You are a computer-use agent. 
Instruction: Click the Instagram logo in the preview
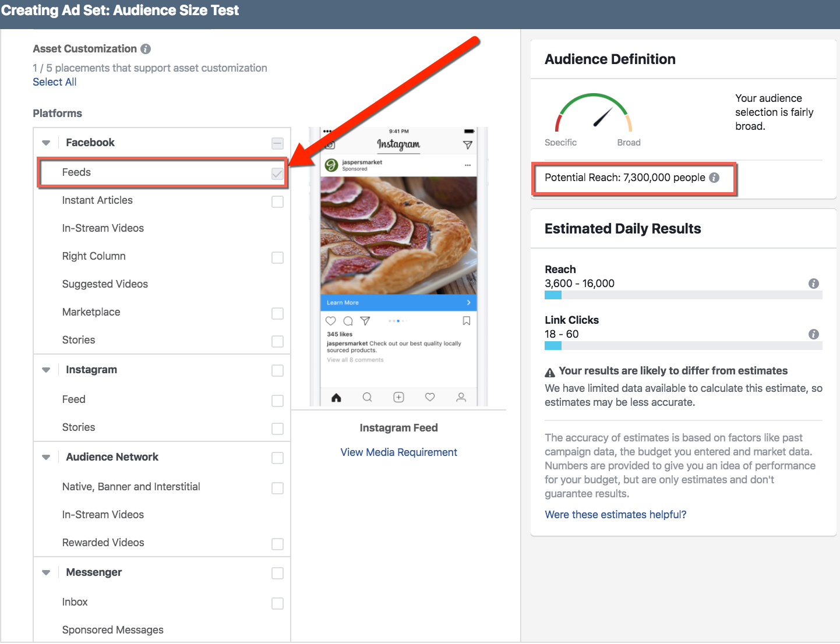(x=398, y=144)
